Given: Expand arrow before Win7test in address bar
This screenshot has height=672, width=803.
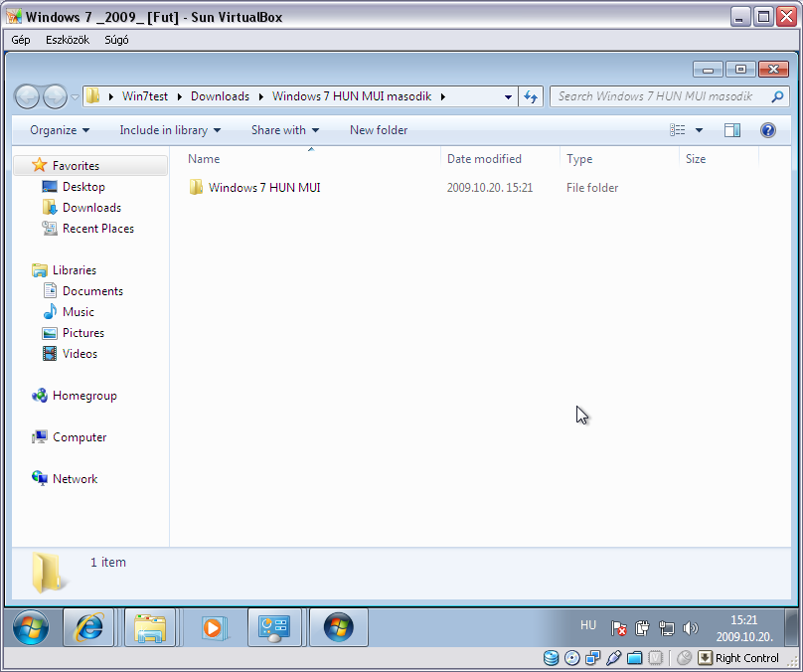Looking at the screenshot, I should (110, 96).
